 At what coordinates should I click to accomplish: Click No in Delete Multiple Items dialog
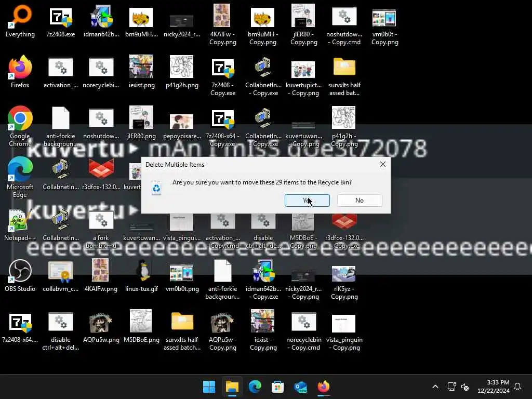(x=360, y=201)
